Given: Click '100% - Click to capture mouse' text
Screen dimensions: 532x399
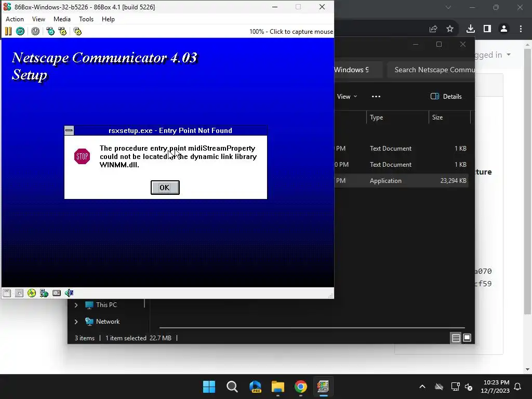Looking at the screenshot, I should [291, 32].
